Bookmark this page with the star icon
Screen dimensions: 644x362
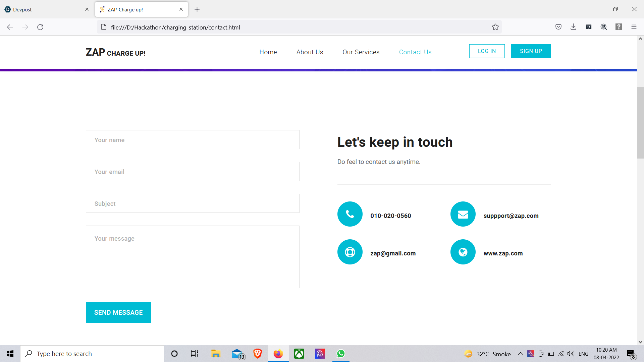495,27
